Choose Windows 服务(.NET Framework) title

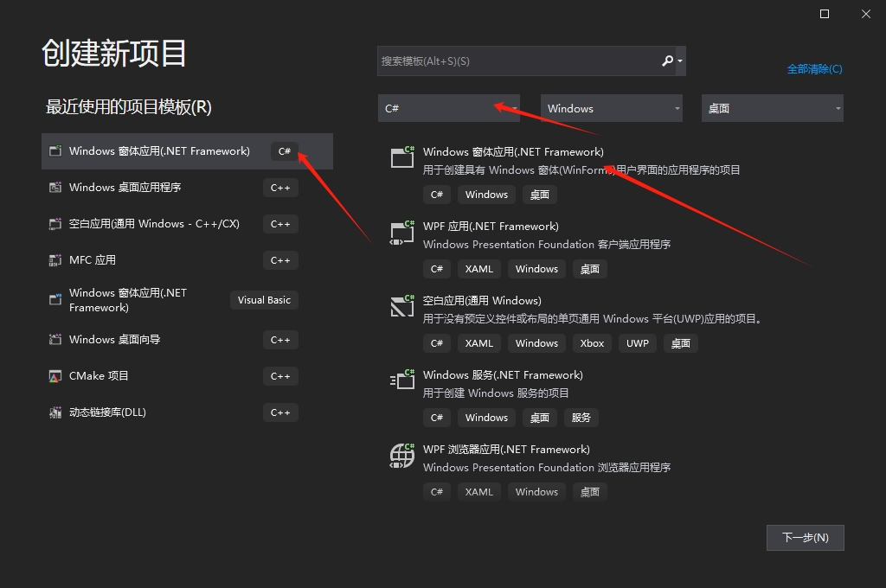pyautogui.click(x=503, y=375)
